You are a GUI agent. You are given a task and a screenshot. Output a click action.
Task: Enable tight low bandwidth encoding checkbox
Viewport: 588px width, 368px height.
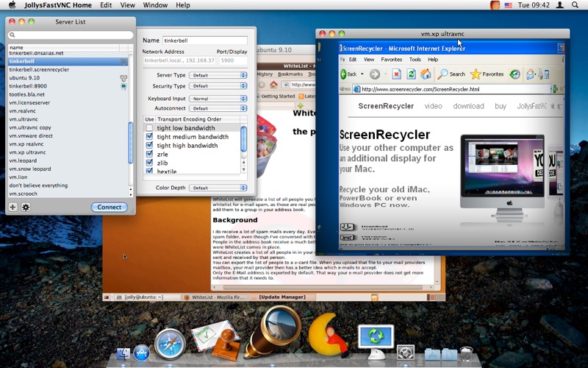tap(149, 128)
